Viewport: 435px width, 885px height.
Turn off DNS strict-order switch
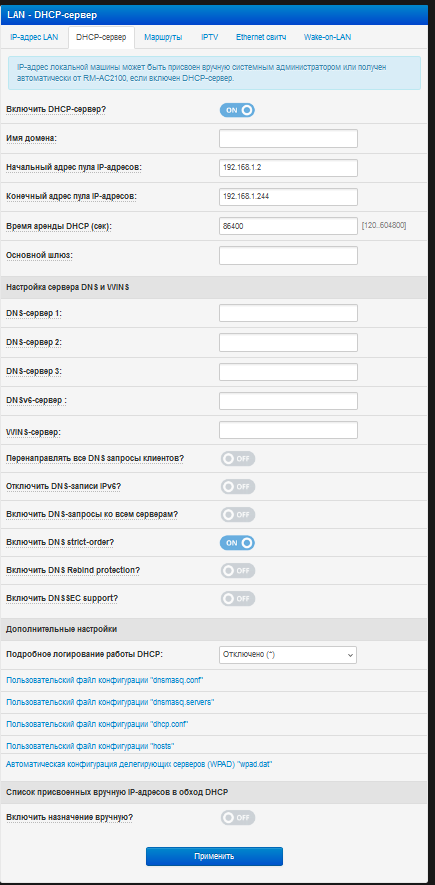point(238,542)
